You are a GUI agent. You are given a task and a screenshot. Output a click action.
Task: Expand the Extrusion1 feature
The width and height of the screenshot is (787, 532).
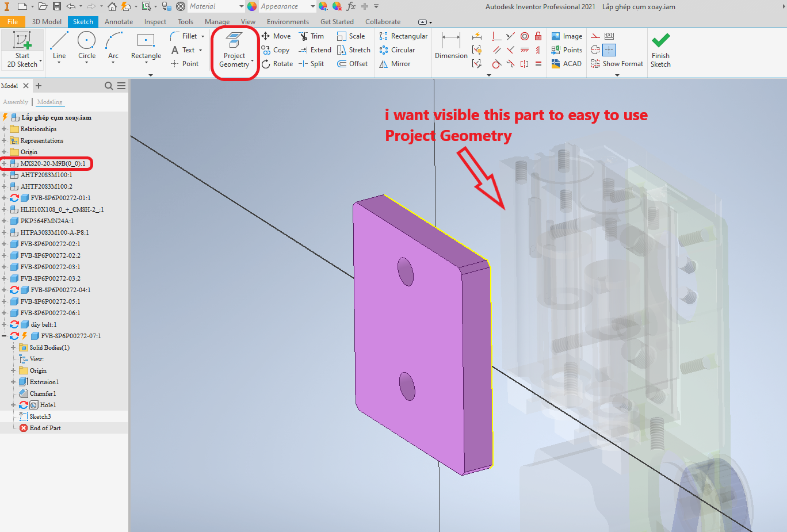13,382
